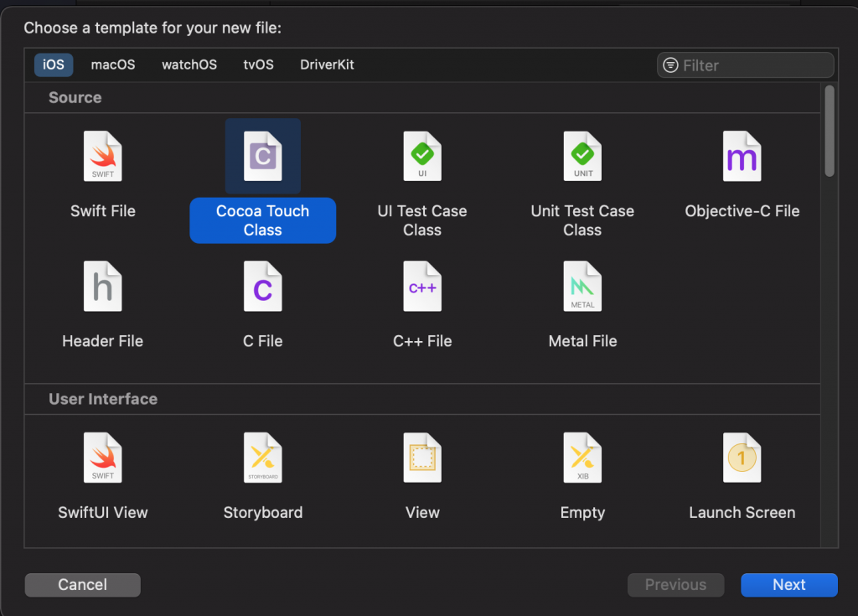Select the Cocoa Touch Class icon
This screenshot has height=616, width=858.
click(262, 156)
